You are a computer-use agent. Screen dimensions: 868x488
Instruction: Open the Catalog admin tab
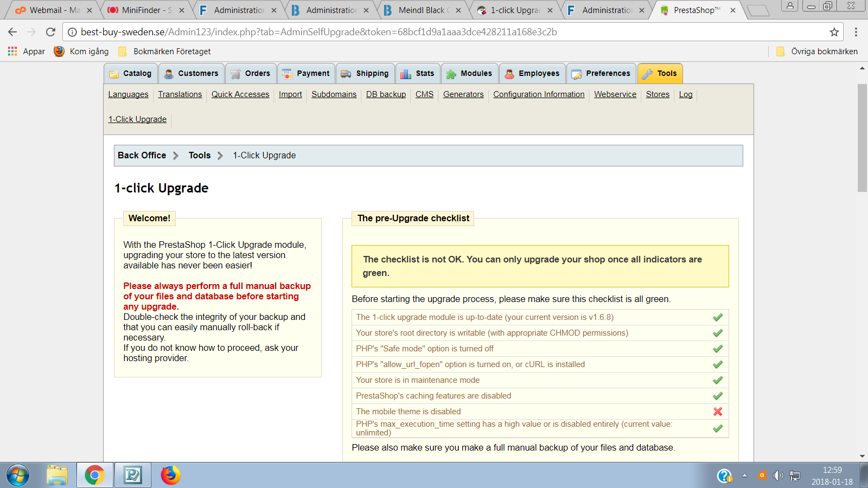tap(131, 74)
